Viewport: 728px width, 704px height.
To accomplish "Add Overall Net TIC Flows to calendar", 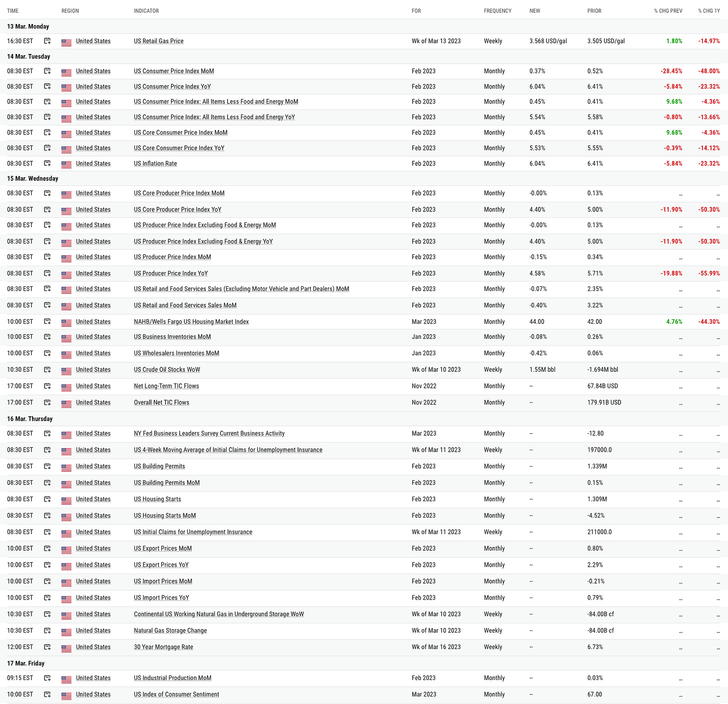I will 47,402.
